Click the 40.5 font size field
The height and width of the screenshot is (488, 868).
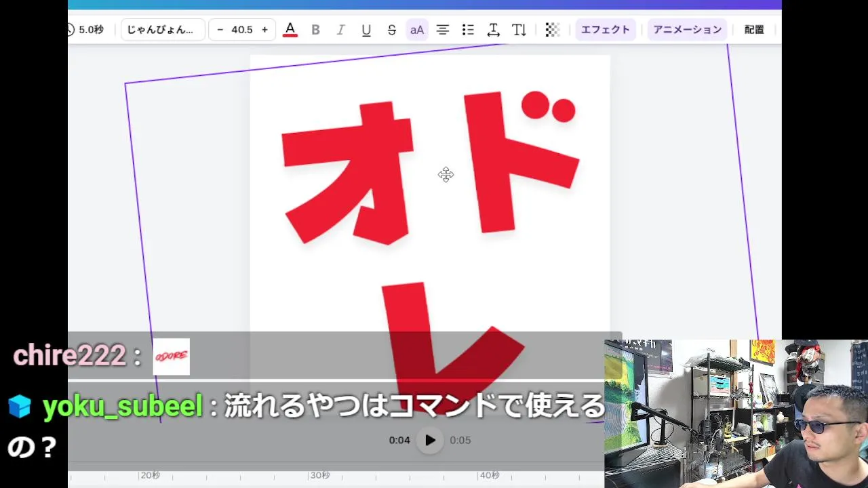pyautogui.click(x=242, y=30)
